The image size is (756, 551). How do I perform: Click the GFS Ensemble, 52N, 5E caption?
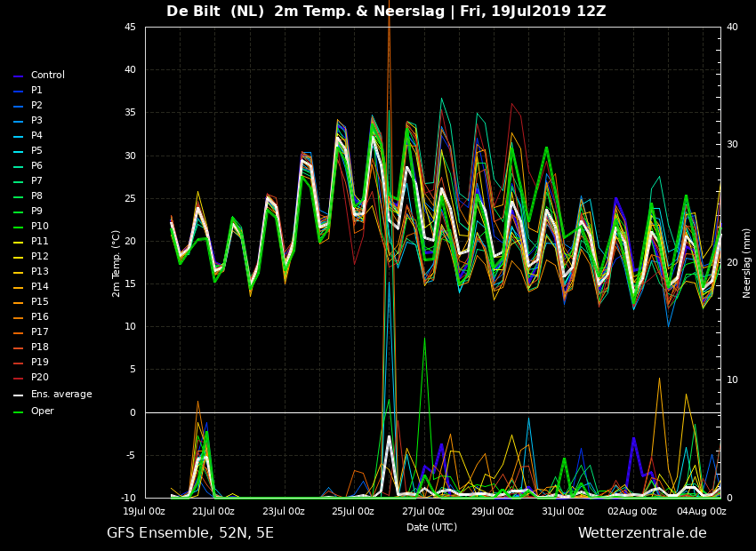click(x=190, y=533)
